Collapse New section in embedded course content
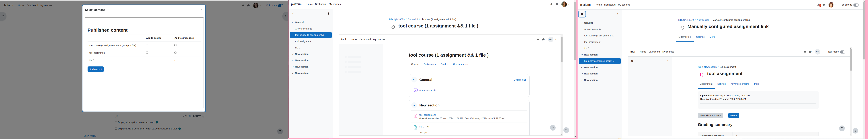This screenshot has height=139, width=868. pos(414,105)
